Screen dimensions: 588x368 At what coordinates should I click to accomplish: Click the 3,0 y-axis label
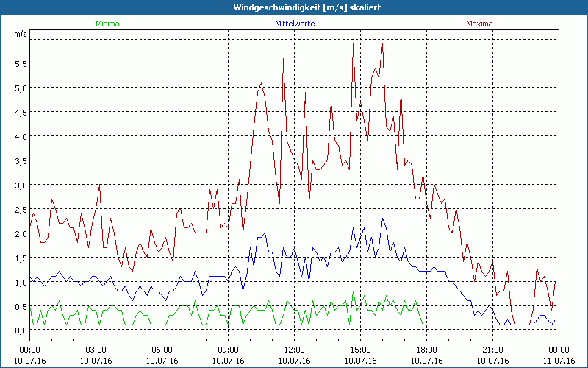[20, 185]
